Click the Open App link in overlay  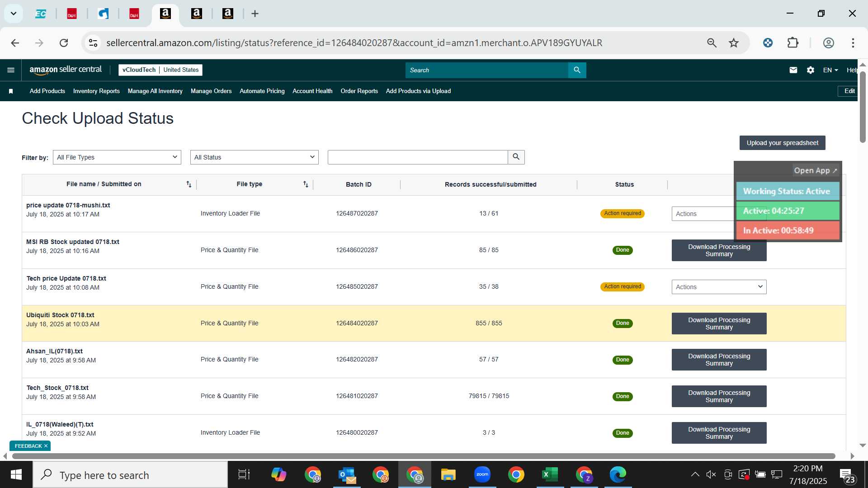tap(816, 170)
